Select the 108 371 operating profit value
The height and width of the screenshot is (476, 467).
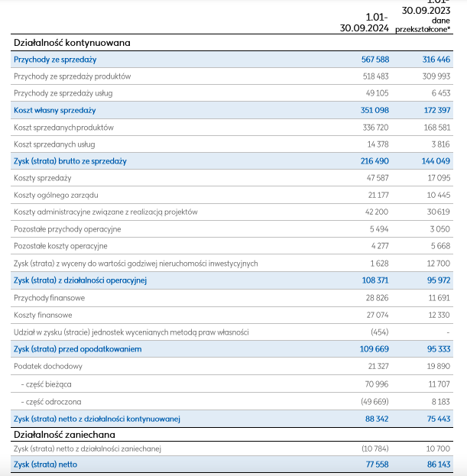coord(375,280)
